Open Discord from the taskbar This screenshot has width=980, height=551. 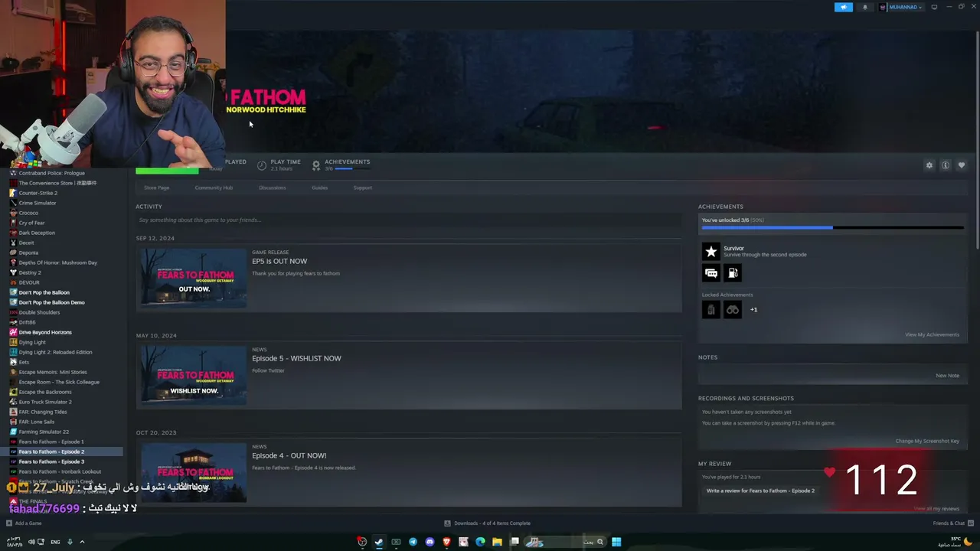pyautogui.click(x=430, y=542)
